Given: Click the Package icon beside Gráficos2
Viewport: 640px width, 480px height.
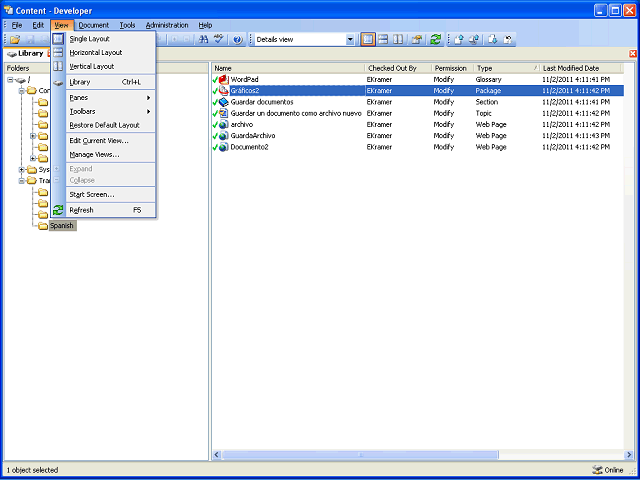Looking at the screenshot, I should click(x=223, y=91).
